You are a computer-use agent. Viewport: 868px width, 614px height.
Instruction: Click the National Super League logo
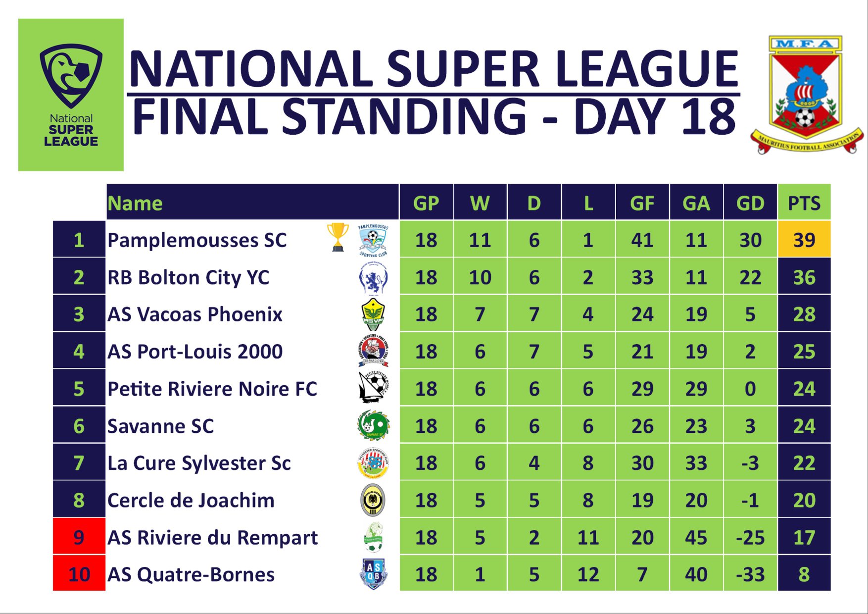coord(71,95)
